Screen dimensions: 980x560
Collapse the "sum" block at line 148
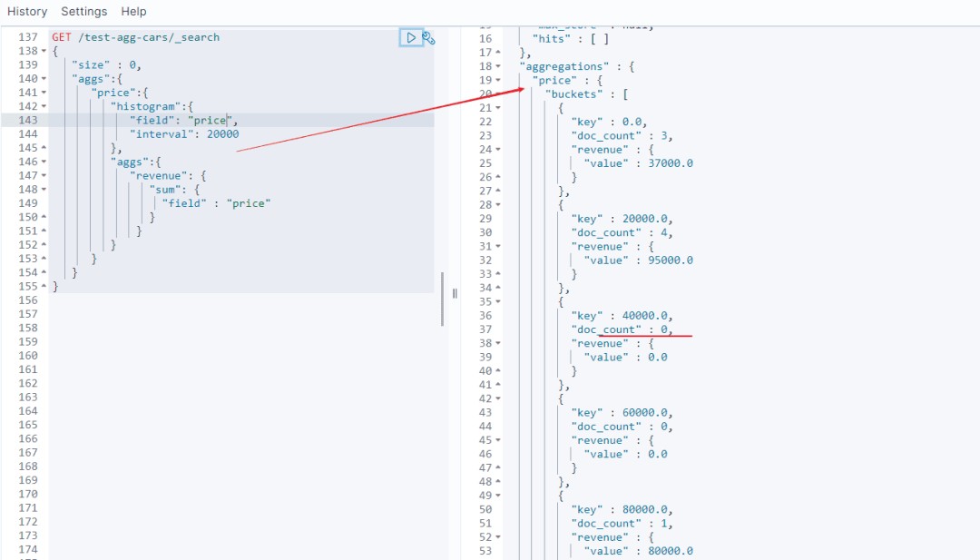pyautogui.click(x=44, y=190)
